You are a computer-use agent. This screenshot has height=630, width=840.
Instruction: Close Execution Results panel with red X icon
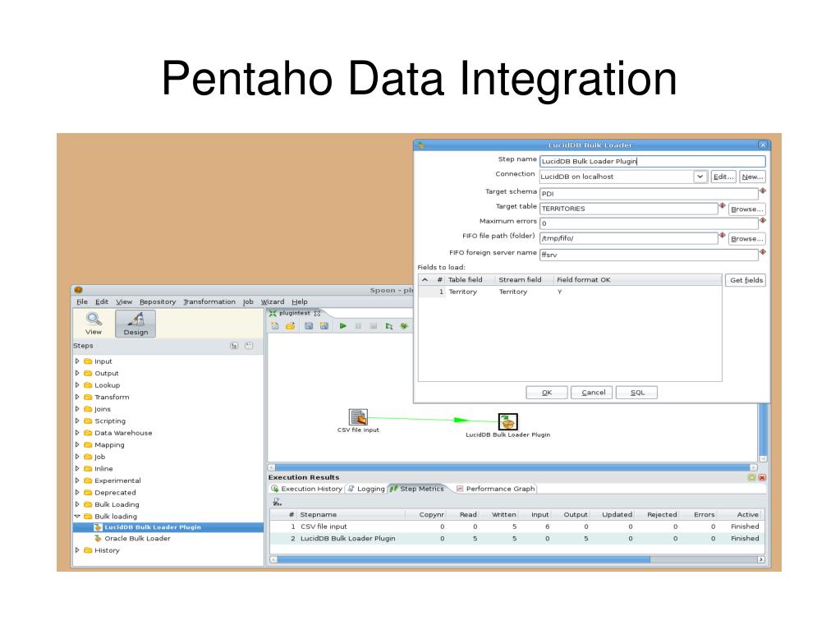coord(762,477)
